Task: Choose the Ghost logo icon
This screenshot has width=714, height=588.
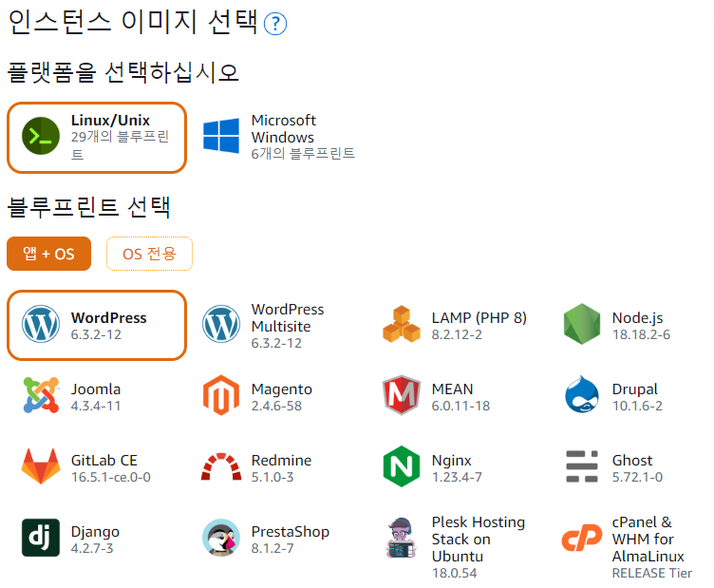Action: (582, 466)
